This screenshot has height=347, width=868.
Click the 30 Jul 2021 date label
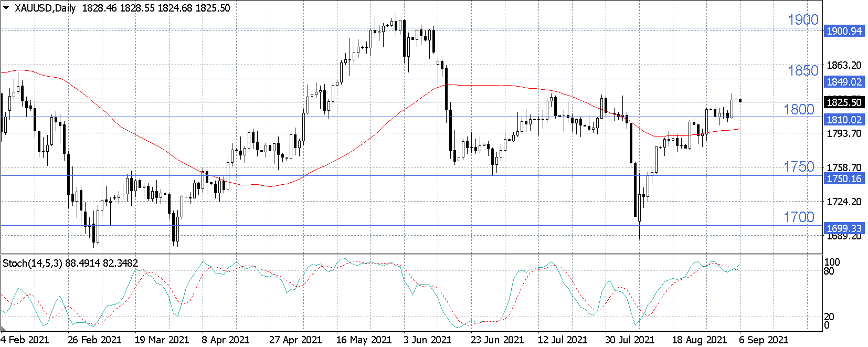tap(630, 340)
